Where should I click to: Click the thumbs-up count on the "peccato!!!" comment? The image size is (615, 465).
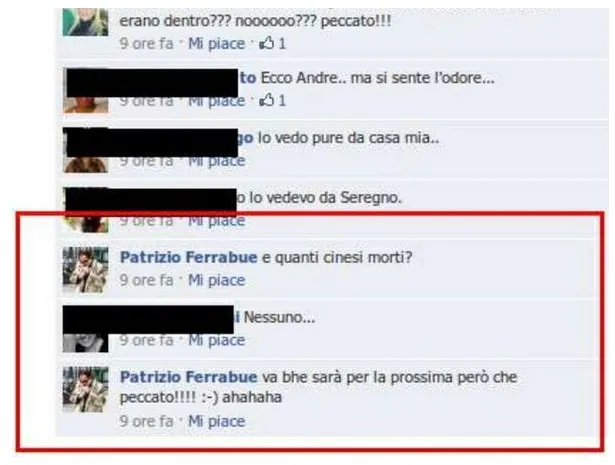(282, 44)
